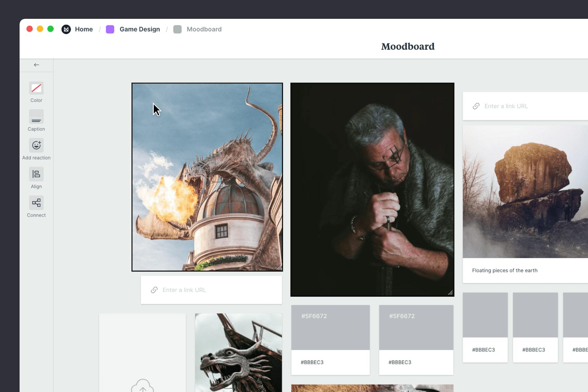Open the Moodboard breadcrumb entry

[204, 29]
